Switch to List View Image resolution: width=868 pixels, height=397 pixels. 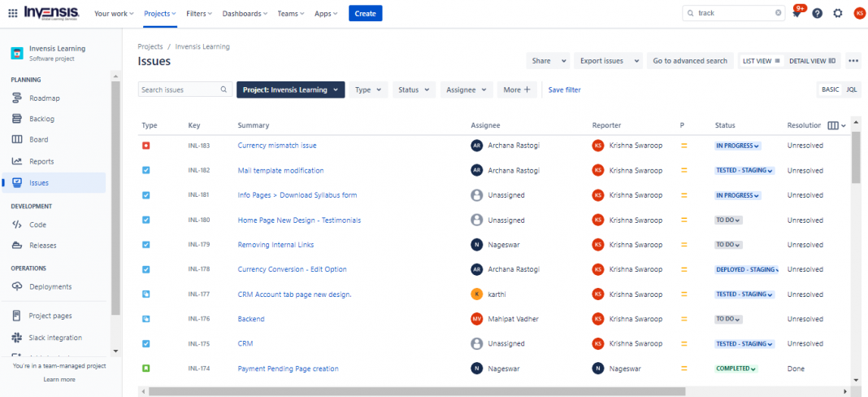[761, 61]
